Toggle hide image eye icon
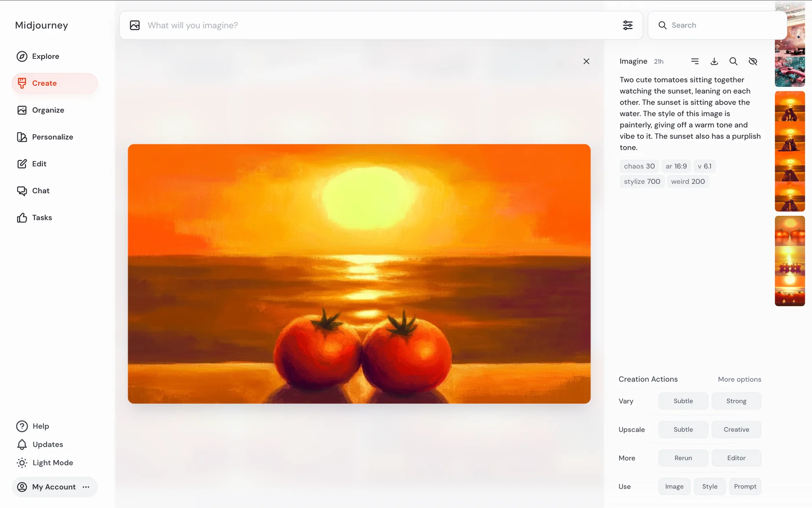Screen dimensions: 812x508 (x=753, y=61)
